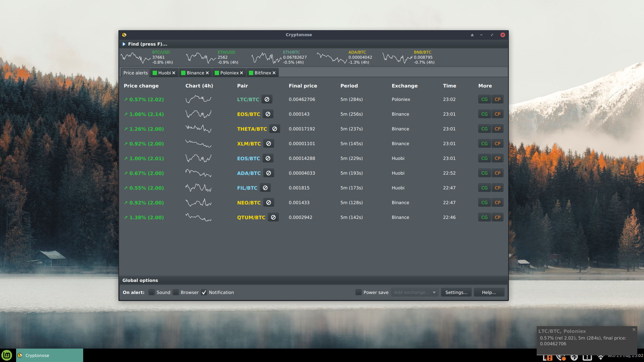644x362 pixels.
Task: Collapse the Global options section
Action: pyautogui.click(x=140, y=280)
